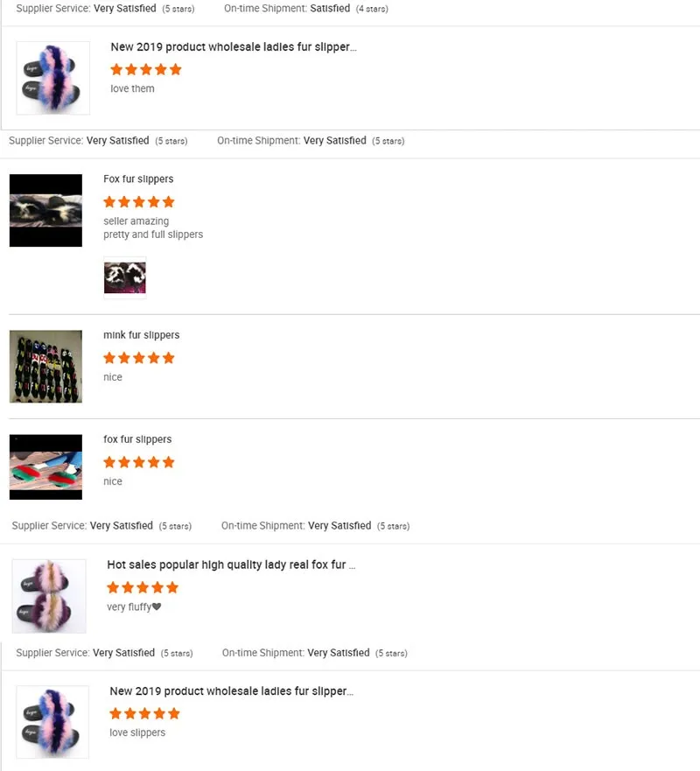Open the pink and purple fox fur slipper thumbnail
700x771 pixels.
pos(49,596)
